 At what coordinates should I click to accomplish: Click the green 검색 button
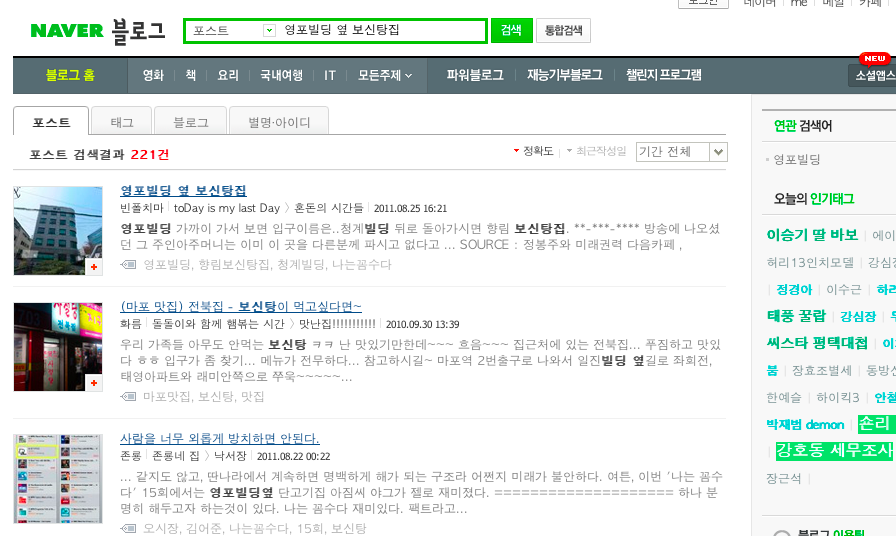511,30
